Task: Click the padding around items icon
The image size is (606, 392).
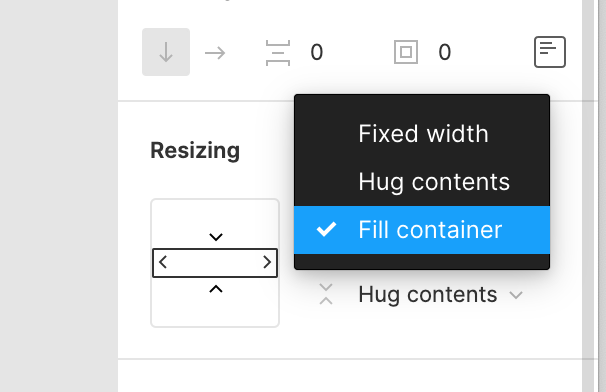Action: click(x=406, y=52)
